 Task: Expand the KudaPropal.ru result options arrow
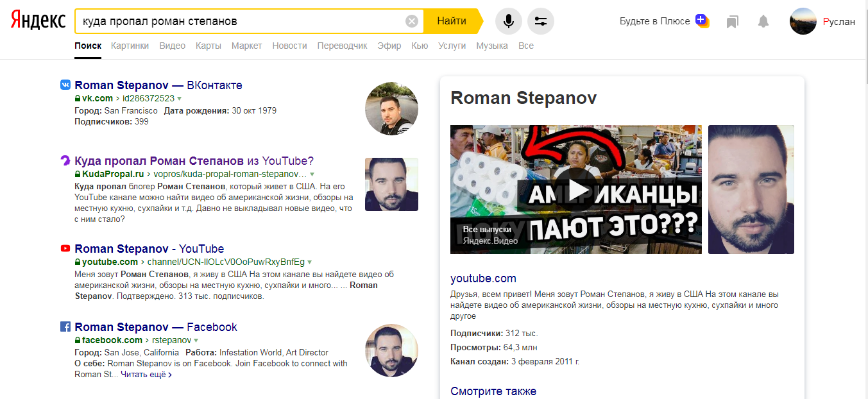click(x=312, y=174)
